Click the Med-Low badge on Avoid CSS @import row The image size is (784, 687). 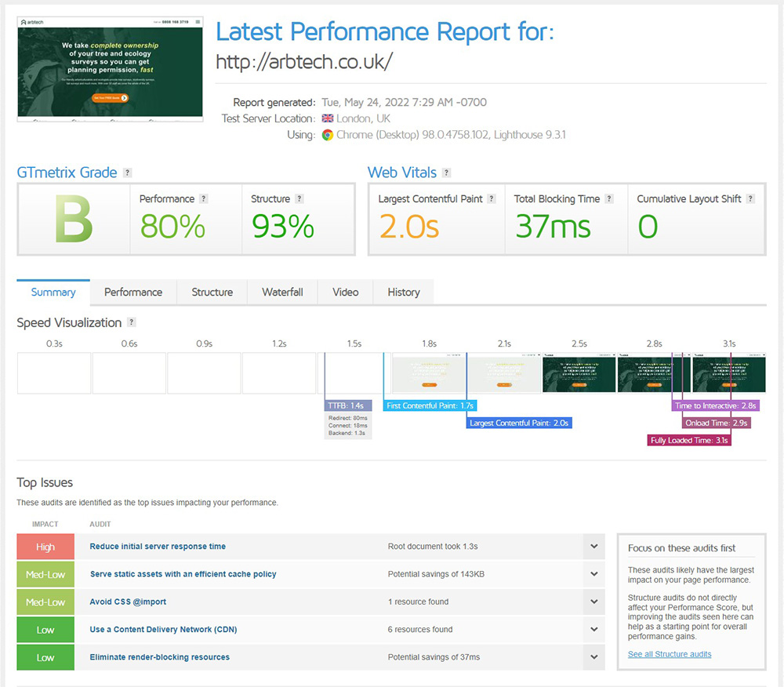point(45,602)
